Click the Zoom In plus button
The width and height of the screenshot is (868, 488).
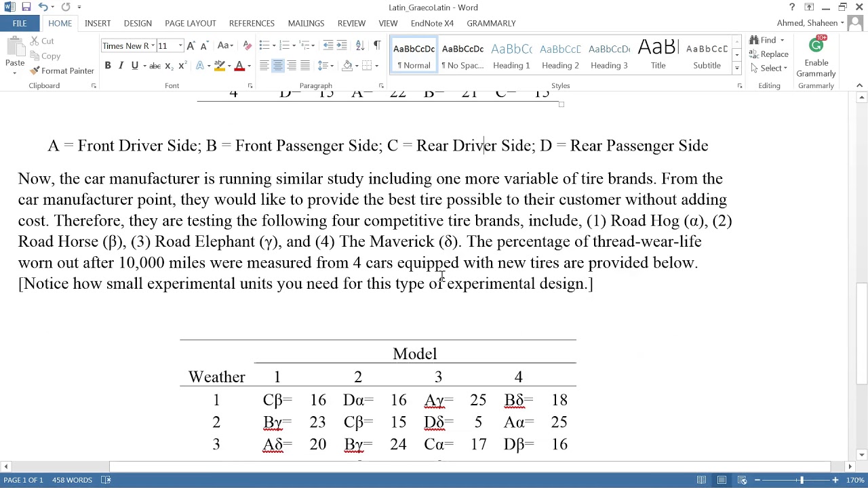[835, 480]
